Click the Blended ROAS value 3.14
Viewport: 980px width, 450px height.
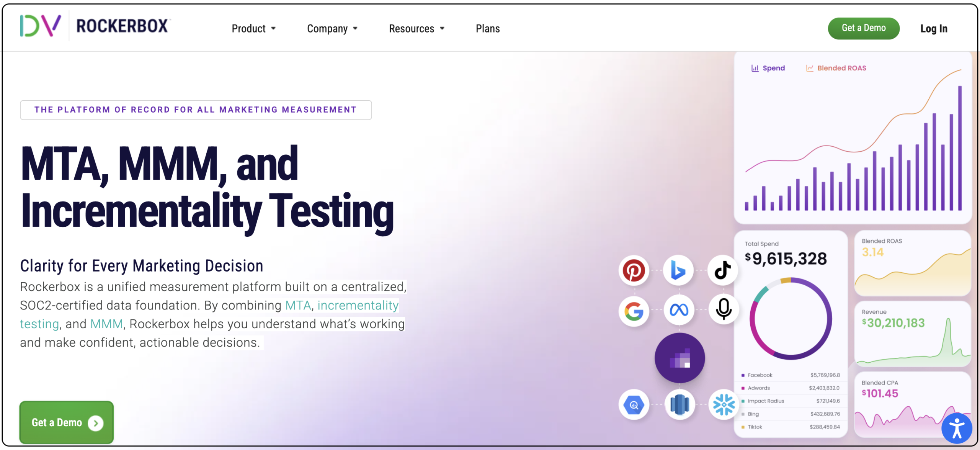point(873,252)
